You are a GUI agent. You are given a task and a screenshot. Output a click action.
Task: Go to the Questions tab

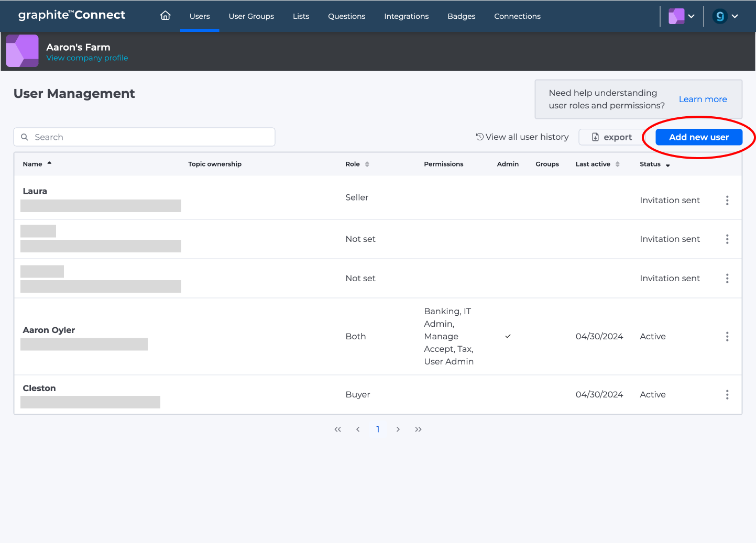(x=347, y=16)
